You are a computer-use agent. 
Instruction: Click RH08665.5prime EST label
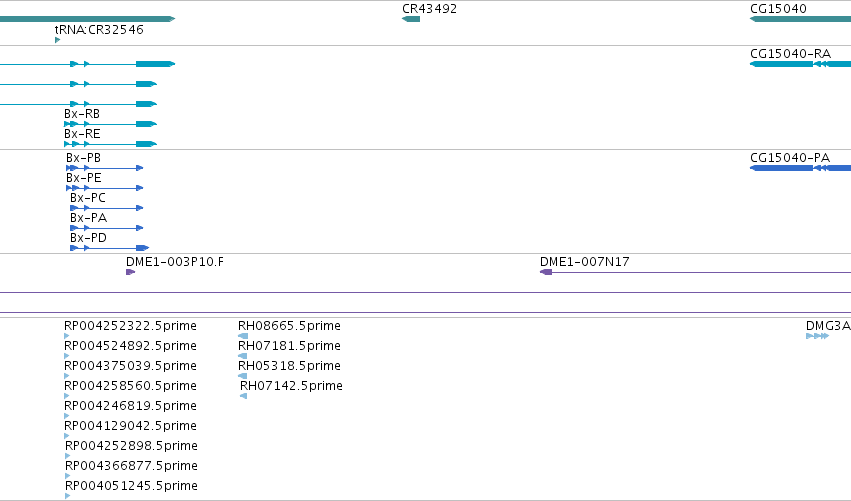coord(289,326)
